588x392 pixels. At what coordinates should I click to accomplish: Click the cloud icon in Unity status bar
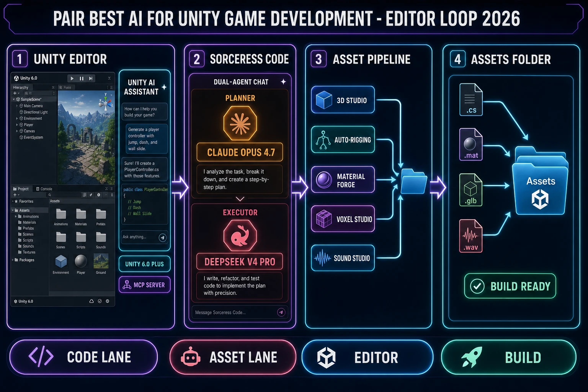[91, 301]
